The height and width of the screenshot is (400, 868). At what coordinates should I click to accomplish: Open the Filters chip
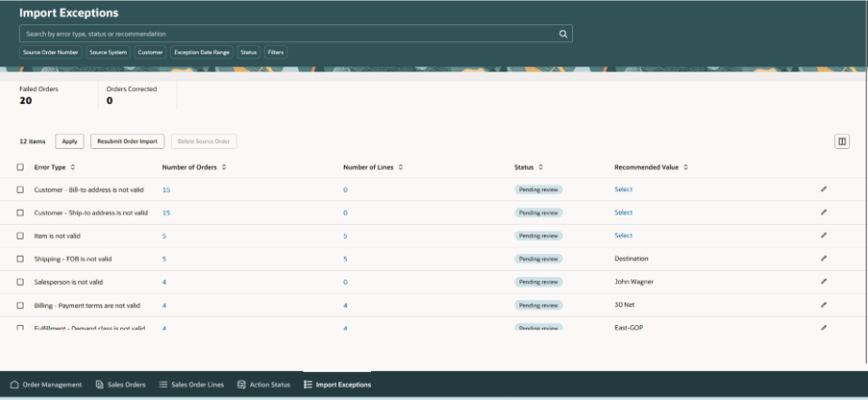tap(276, 52)
